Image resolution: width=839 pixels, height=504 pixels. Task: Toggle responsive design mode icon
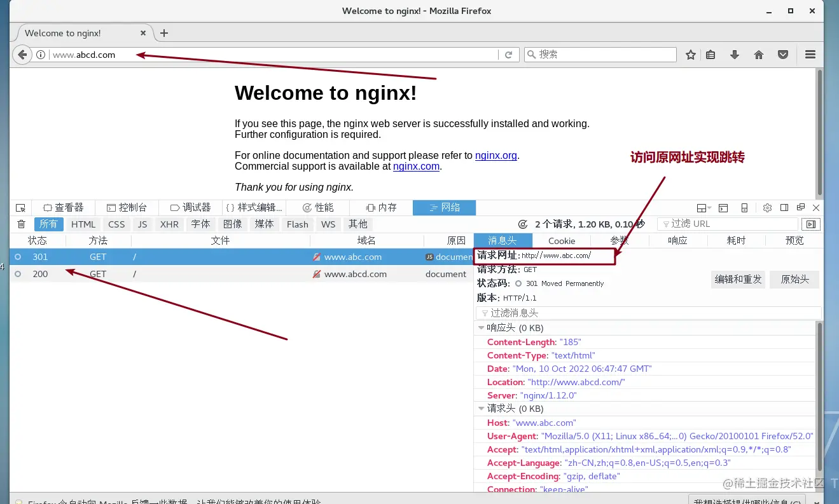(744, 208)
